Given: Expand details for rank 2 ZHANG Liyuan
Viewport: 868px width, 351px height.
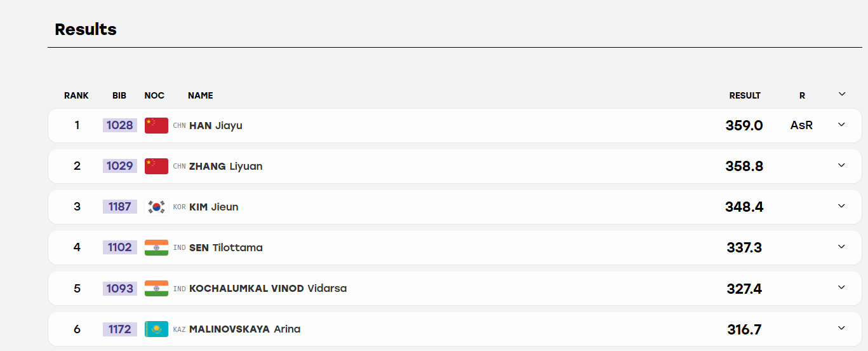Looking at the screenshot, I should 841,165.
